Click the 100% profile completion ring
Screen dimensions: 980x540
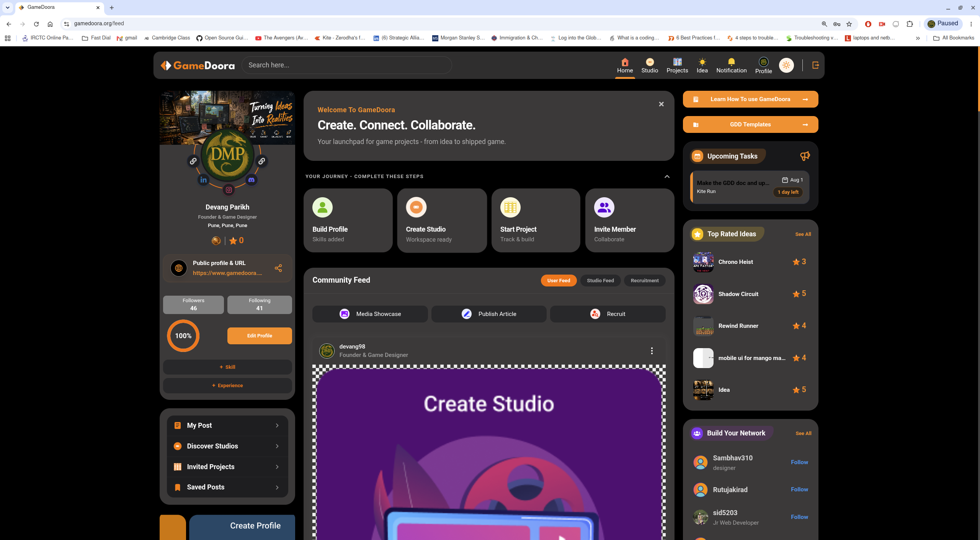183,336
